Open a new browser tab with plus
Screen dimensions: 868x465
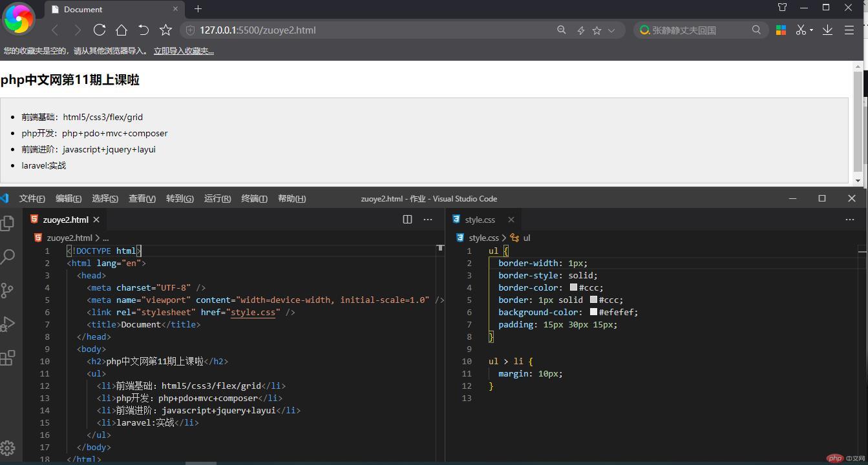[x=198, y=9]
